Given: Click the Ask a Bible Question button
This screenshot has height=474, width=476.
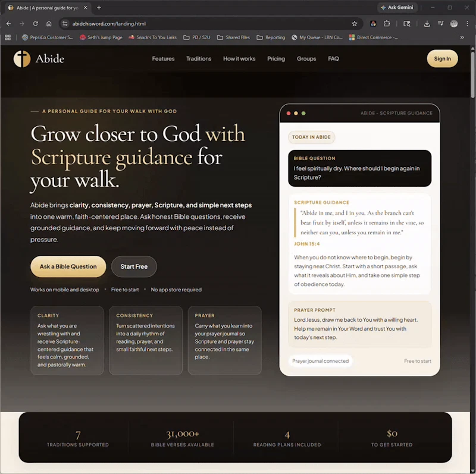Looking at the screenshot, I should point(68,266).
